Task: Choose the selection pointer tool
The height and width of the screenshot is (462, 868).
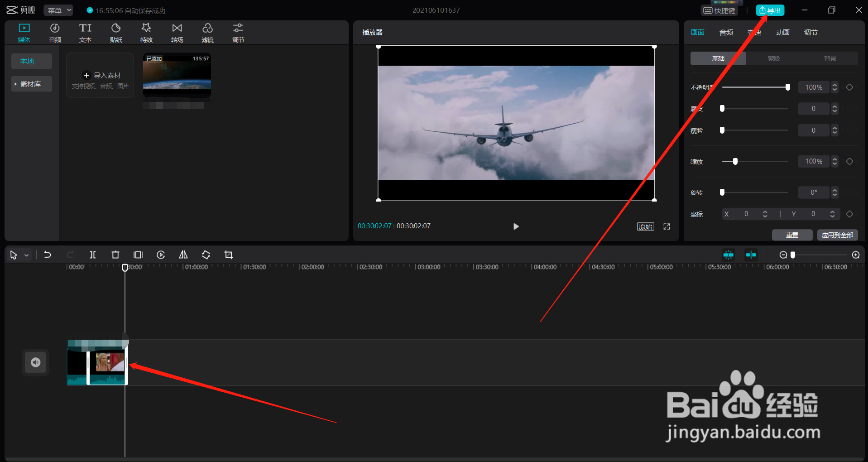Action: coord(14,255)
